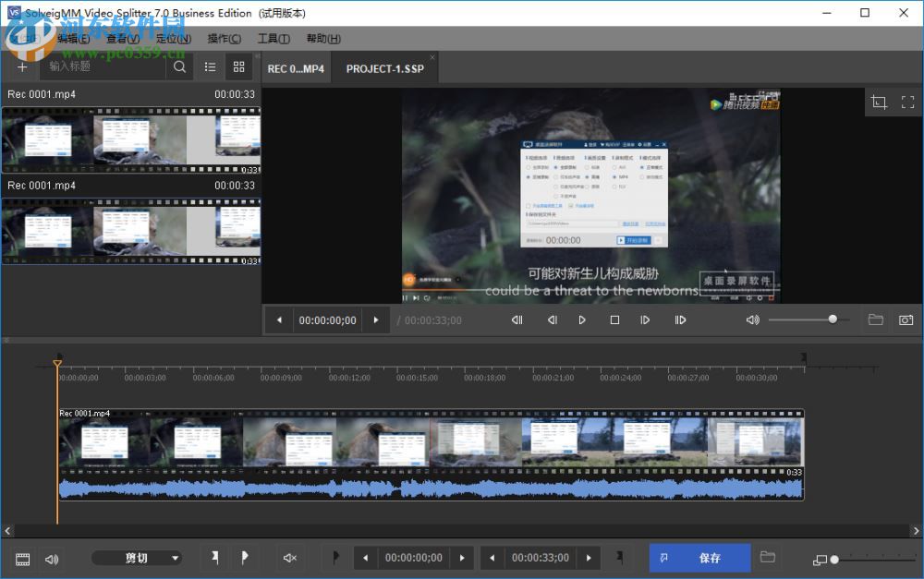The height and width of the screenshot is (579, 924).
Task: Take a snapshot of the current frame
Action: coord(906,320)
